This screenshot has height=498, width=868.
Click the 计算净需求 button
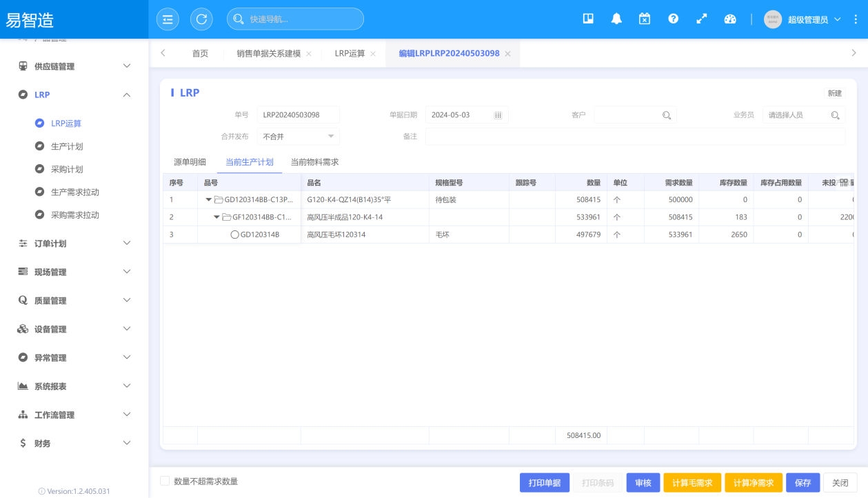tap(754, 483)
